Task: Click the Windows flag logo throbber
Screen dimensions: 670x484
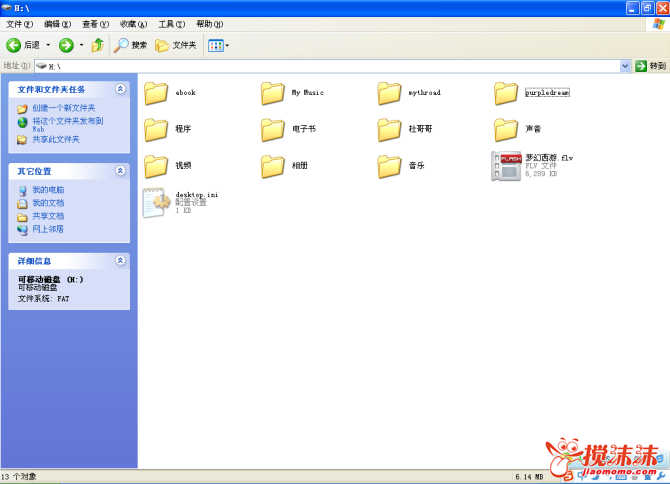Action: (659, 24)
